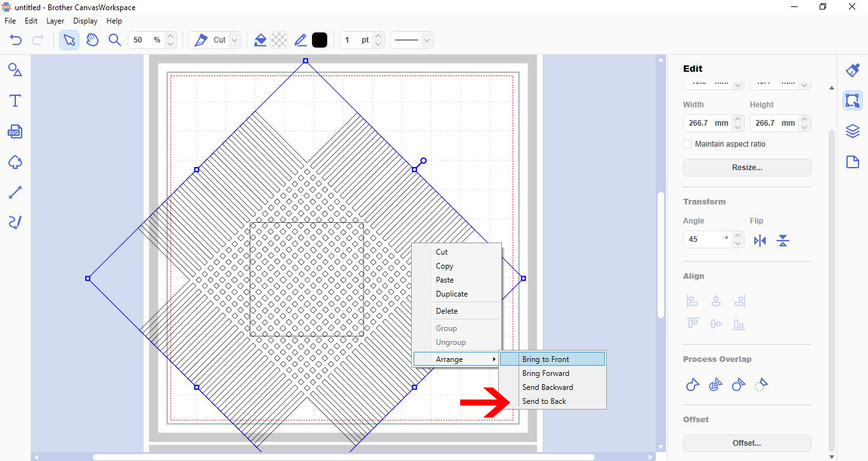Image resolution: width=868 pixels, height=461 pixels.
Task: Decrease zoom percentage with down arrow
Action: (x=170, y=44)
